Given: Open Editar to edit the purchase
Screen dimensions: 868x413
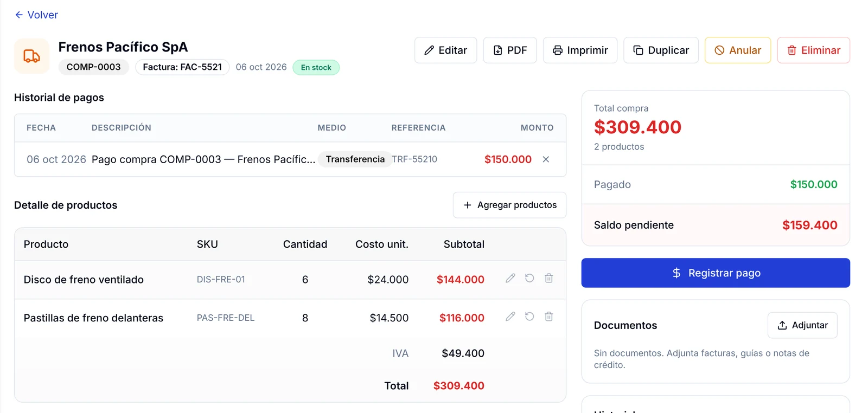Looking at the screenshot, I should 445,50.
